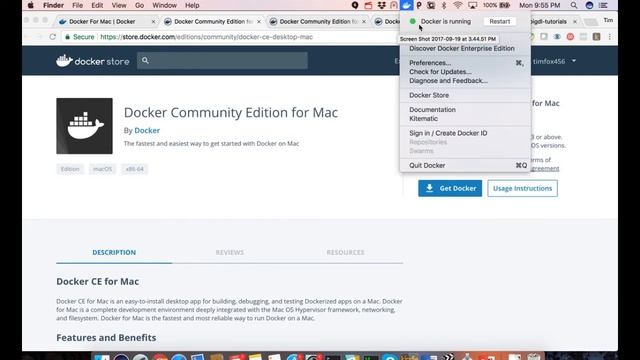Click the docker store logo
640x360 pixels.
point(93,61)
